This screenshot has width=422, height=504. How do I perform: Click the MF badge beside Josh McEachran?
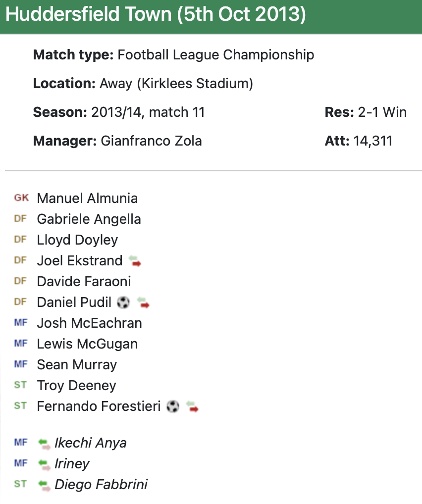(x=20, y=323)
